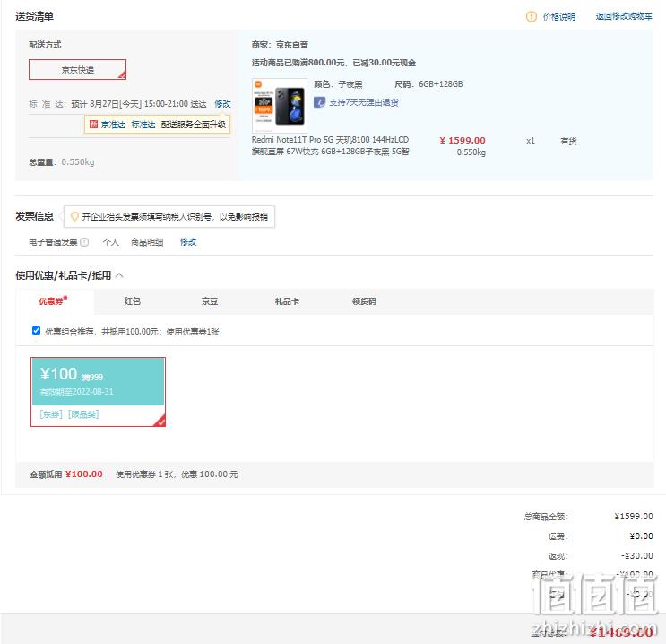This screenshot has width=666, height=644.
Task: Switch to the 红包 tab
Action: 132,301
